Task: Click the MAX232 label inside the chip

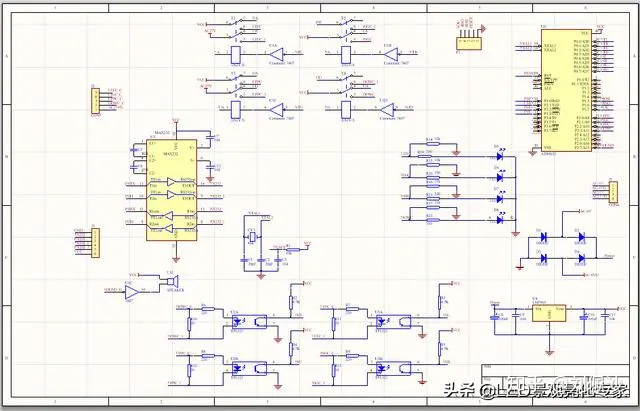Action: (x=171, y=154)
